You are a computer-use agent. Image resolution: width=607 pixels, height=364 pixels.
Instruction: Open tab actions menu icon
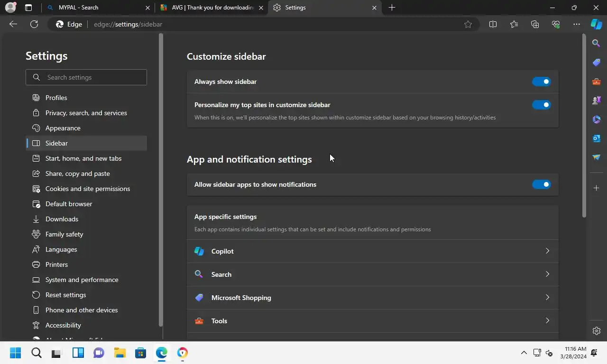[28, 8]
